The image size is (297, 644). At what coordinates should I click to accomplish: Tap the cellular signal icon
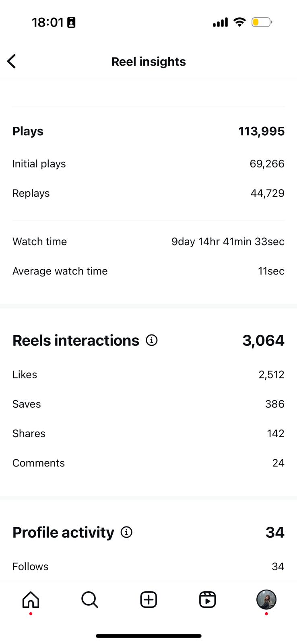click(x=220, y=22)
